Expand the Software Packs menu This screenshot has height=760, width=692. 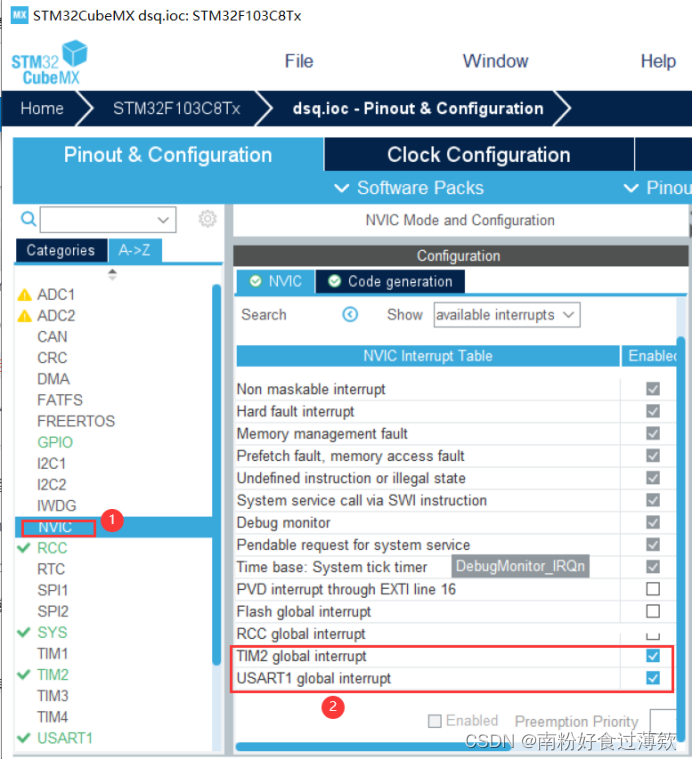point(409,188)
